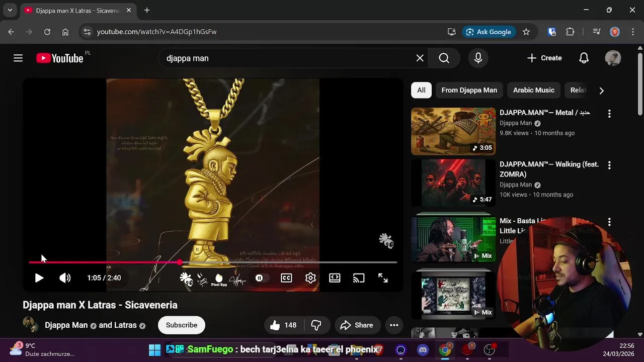The width and height of the screenshot is (644, 362).
Task: Open Latras channel link
Action: click(125, 325)
